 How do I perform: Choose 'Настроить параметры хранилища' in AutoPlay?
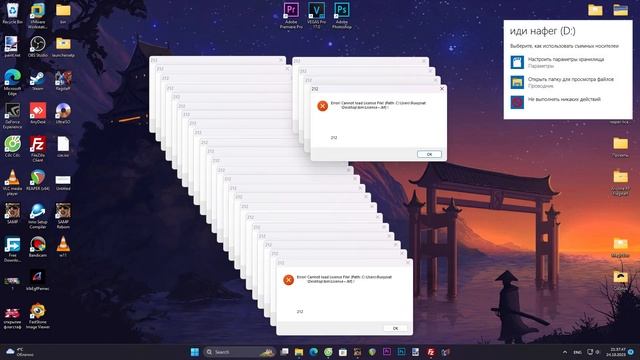pyautogui.click(x=567, y=62)
